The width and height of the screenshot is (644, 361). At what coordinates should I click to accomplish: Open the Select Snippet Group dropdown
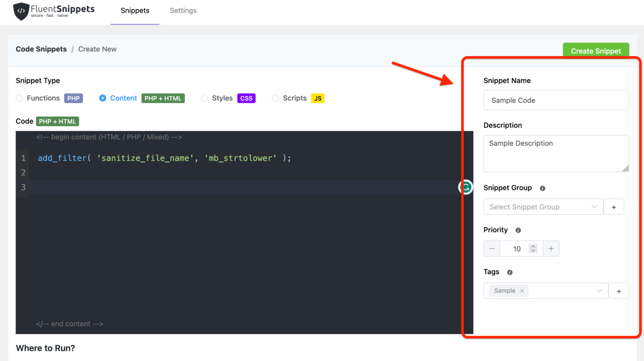click(x=543, y=207)
